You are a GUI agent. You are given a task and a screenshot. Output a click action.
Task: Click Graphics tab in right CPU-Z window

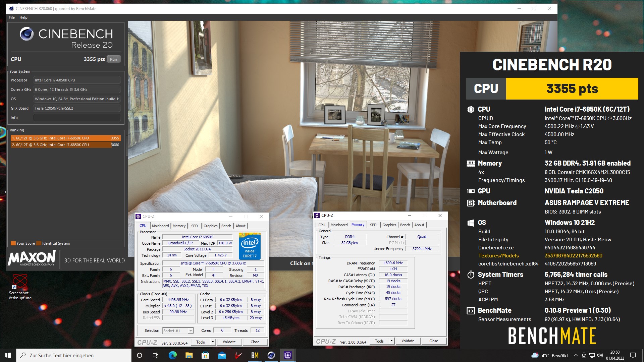tap(389, 225)
